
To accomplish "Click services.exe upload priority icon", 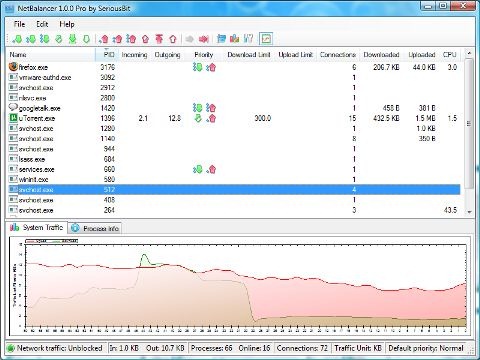I will click(x=211, y=169).
